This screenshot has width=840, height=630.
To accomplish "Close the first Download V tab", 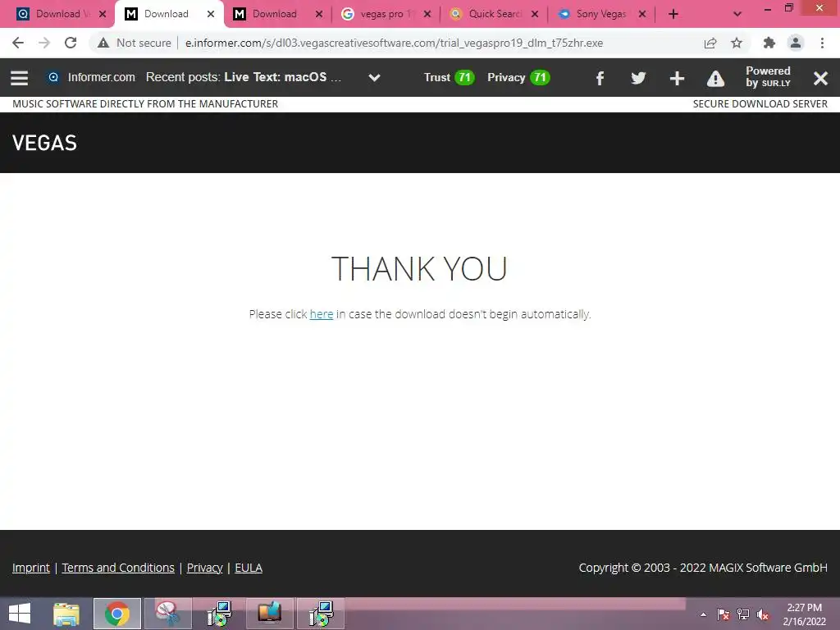I will [103, 15].
